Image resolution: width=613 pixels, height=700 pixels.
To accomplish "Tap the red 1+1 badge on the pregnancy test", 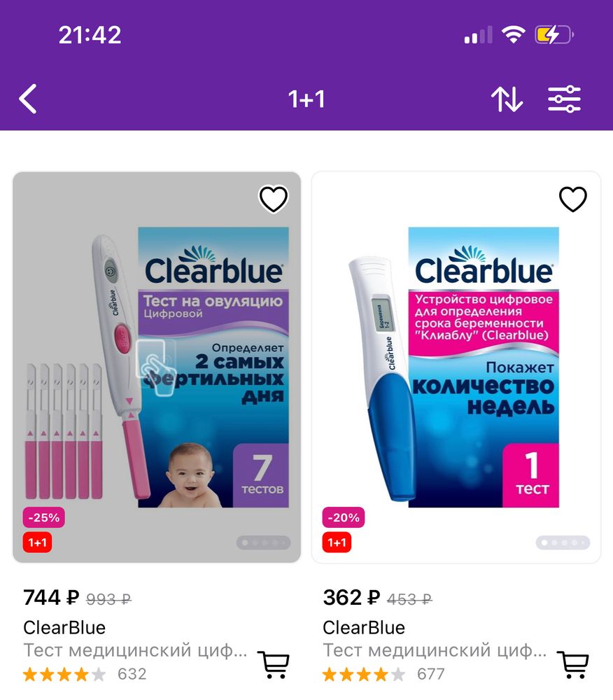I will (x=337, y=542).
